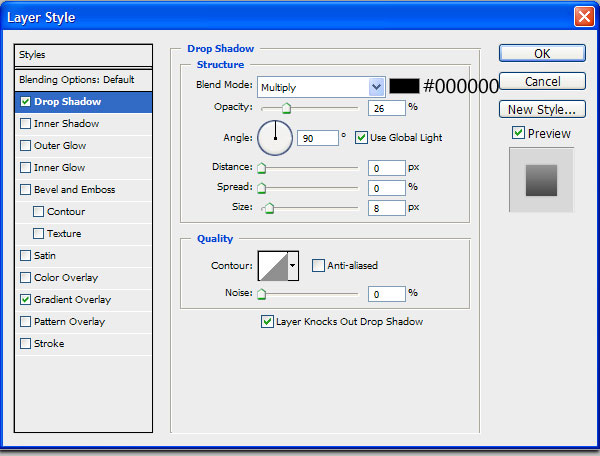Select the Drop Shadow style label
The image size is (600, 456).
click(68, 101)
